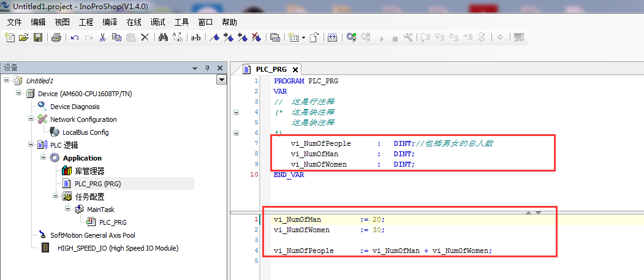The image size is (644, 280).
Task: Open 设备 panel options dropdown arrow
Action: (195, 69)
